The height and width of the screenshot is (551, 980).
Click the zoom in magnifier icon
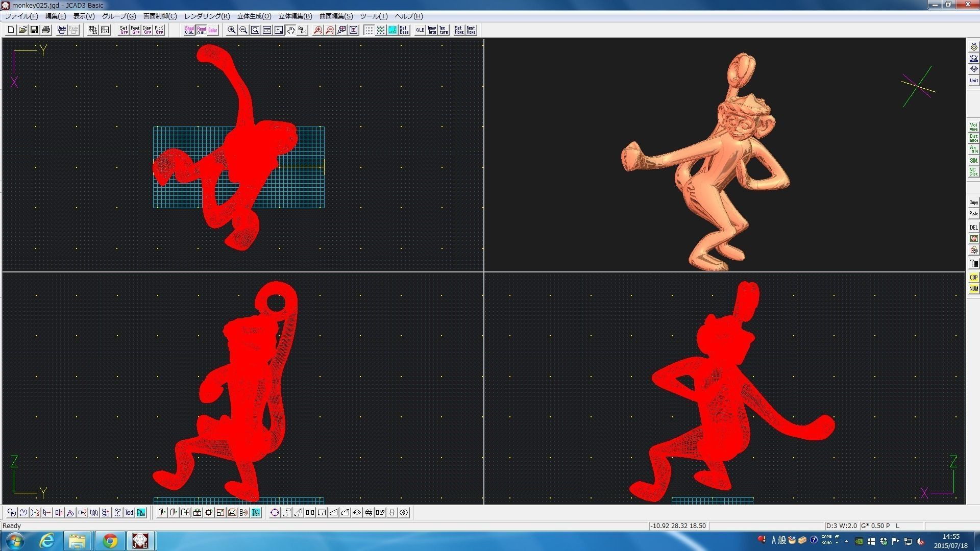coord(232,30)
